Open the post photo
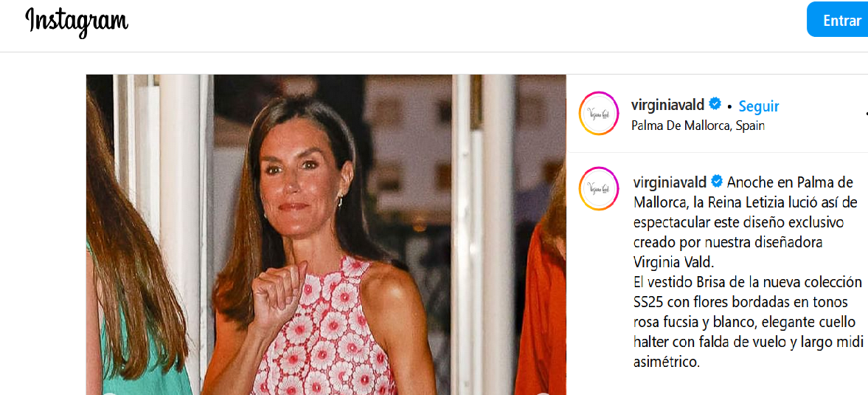The image size is (868, 395). pos(326,234)
